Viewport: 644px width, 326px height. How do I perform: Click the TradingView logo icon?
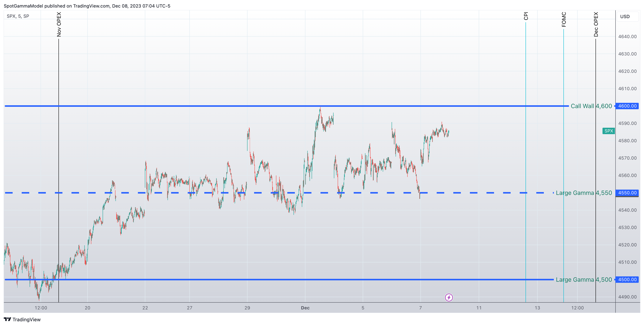pyautogui.click(x=7, y=319)
